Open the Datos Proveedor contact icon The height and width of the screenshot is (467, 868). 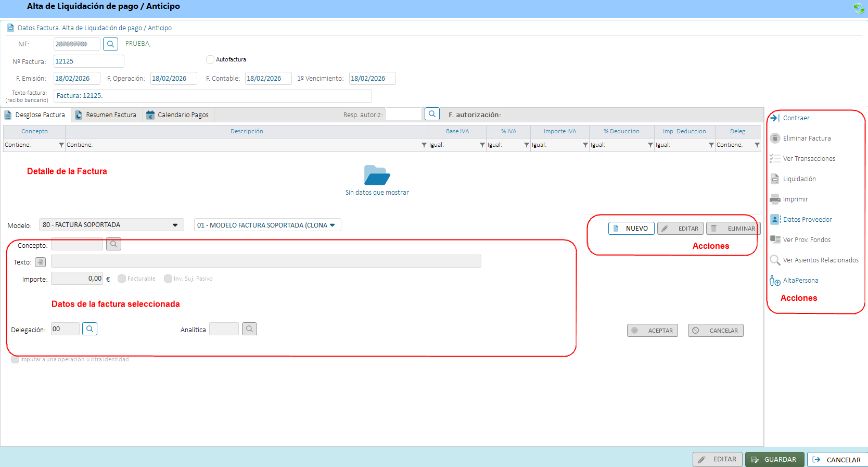point(775,220)
